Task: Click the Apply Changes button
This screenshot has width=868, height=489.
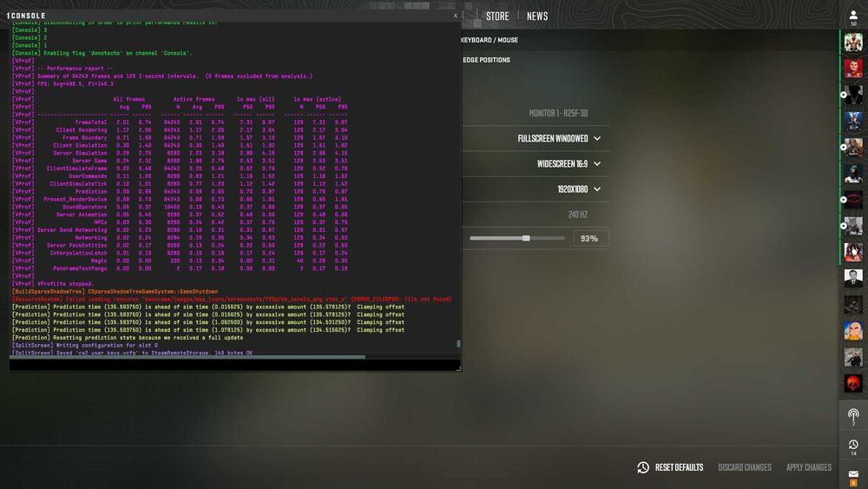Action: click(809, 467)
